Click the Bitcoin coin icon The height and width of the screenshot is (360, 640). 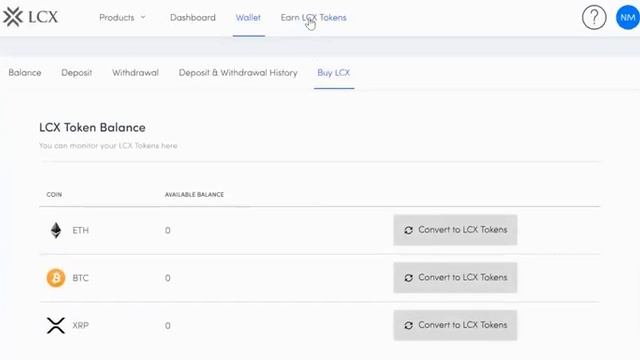point(56,278)
